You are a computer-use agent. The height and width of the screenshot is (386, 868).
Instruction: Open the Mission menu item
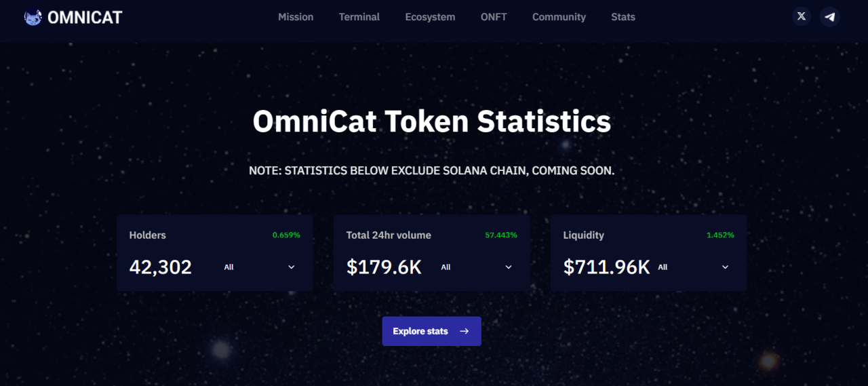point(296,17)
